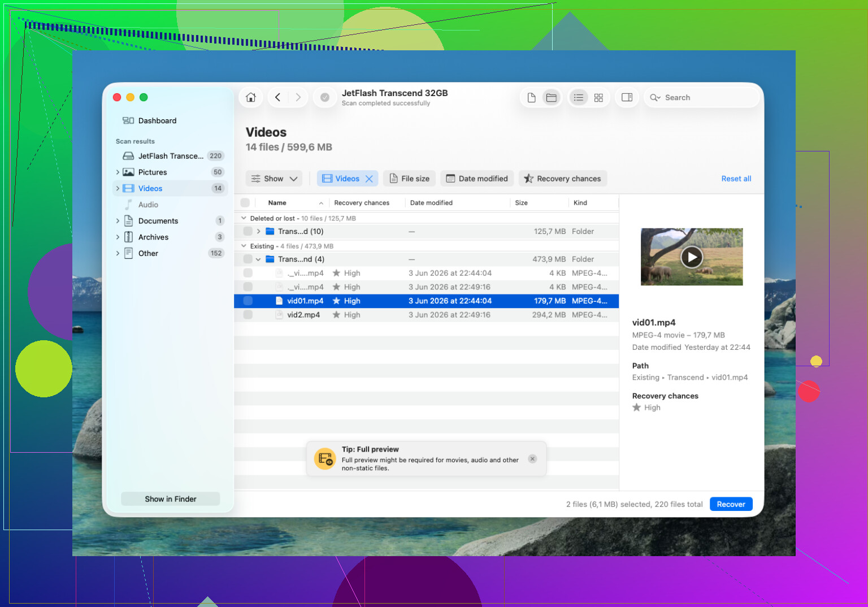Check the Trans...nd (4) folder checkbox
Image resolution: width=868 pixels, height=607 pixels.
248,259
